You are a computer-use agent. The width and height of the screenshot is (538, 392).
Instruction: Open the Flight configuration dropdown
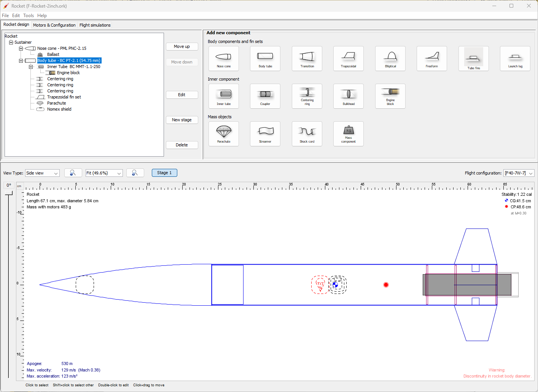519,173
